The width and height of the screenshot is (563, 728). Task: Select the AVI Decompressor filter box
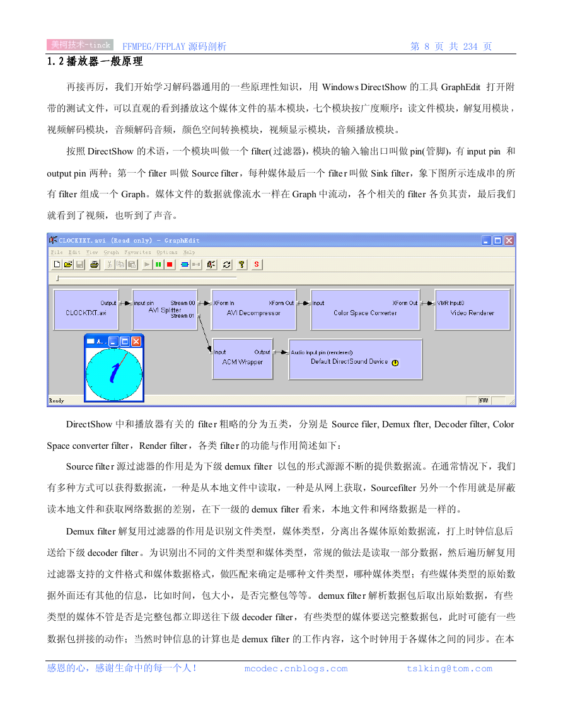[253, 309]
